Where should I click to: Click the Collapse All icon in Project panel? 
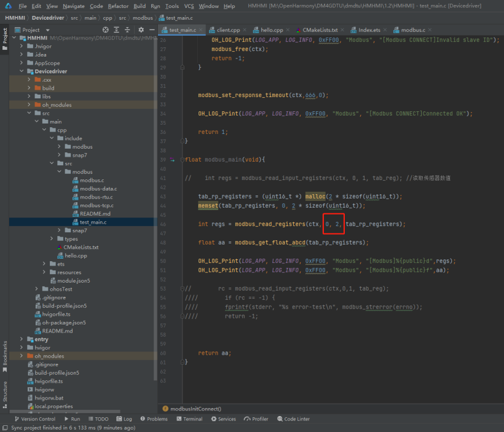tap(127, 30)
